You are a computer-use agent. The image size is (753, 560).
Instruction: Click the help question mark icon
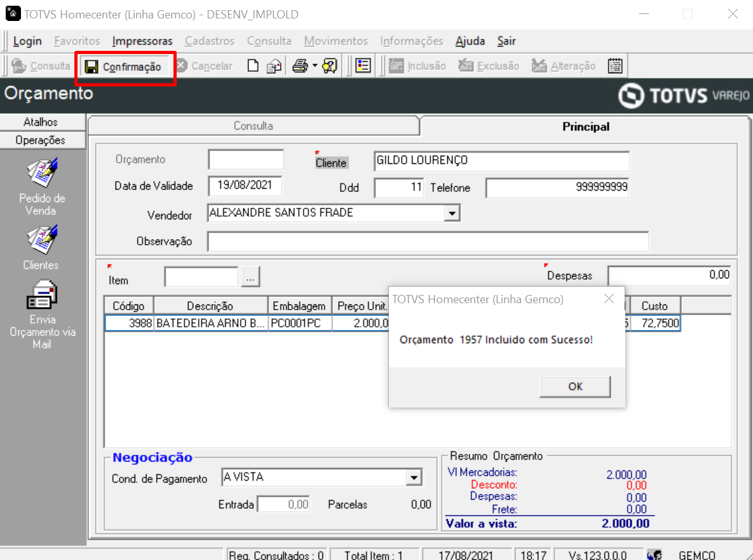[x=330, y=66]
